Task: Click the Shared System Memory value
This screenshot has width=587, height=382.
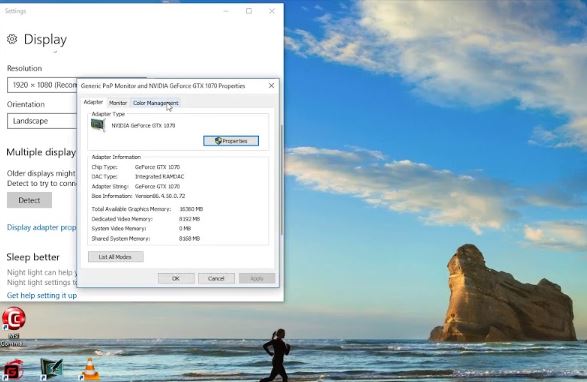Action: coord(189,238)
